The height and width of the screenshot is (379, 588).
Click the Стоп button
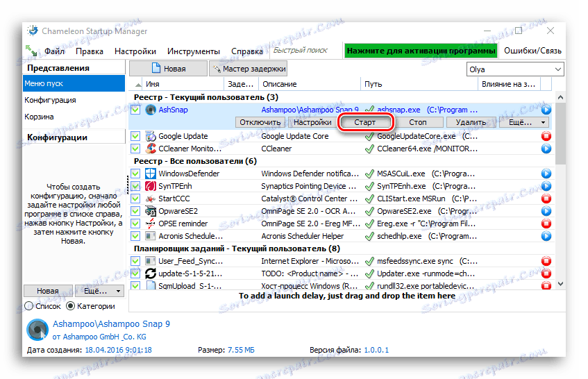point(418,122)
